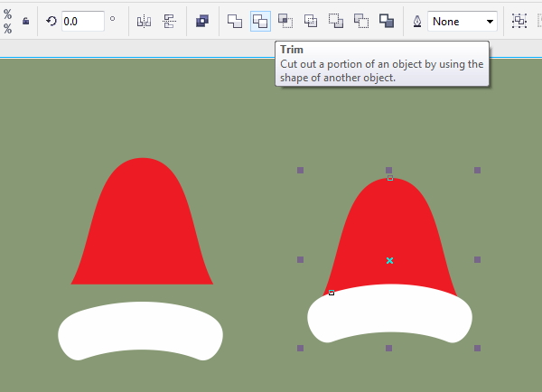Click the red body of the assembled hat
The height and width of the screenshot is (392, 542).
(389, 231)
